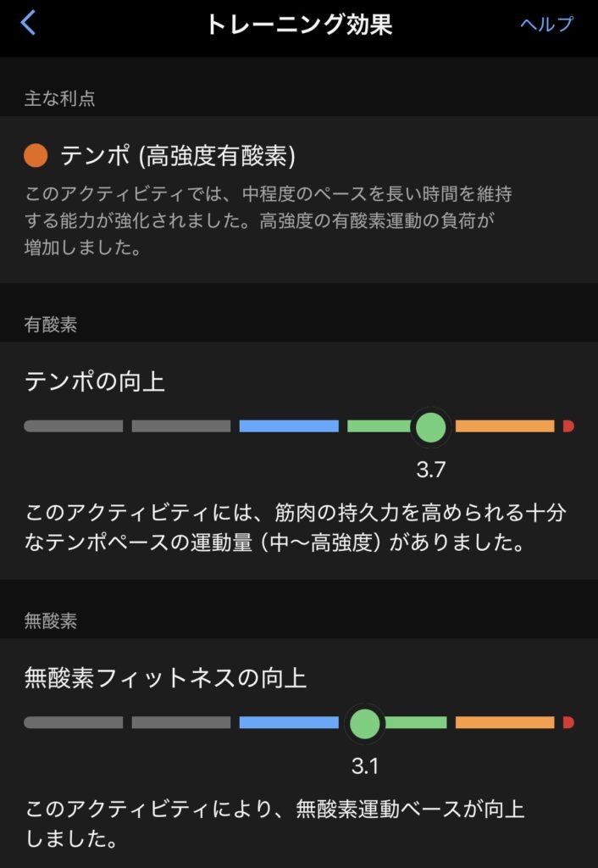Click orange segment of 無酸素フィットネス bar
598x868 pixels.
[505, 723]
